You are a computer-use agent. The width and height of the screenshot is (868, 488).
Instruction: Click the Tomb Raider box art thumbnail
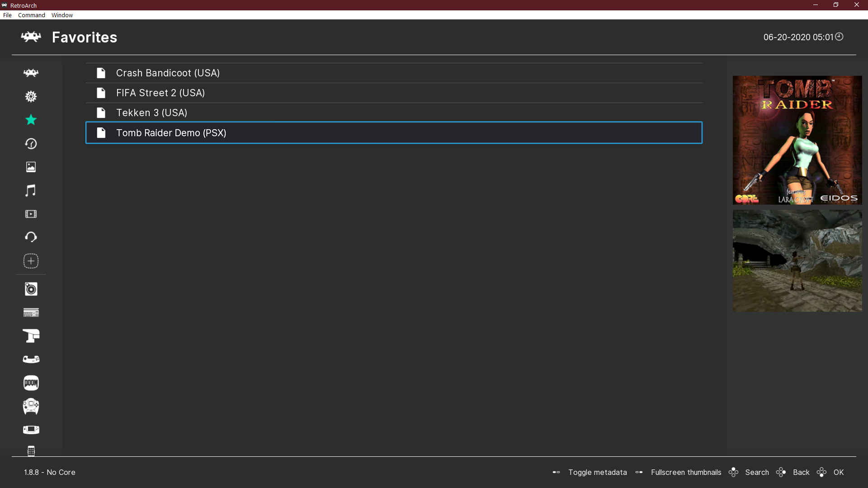click(797, 140)
